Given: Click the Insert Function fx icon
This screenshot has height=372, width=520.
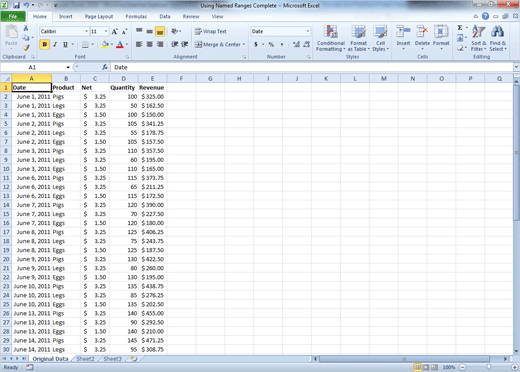Looking at the screenshot, I should click(x=105, y=67).
